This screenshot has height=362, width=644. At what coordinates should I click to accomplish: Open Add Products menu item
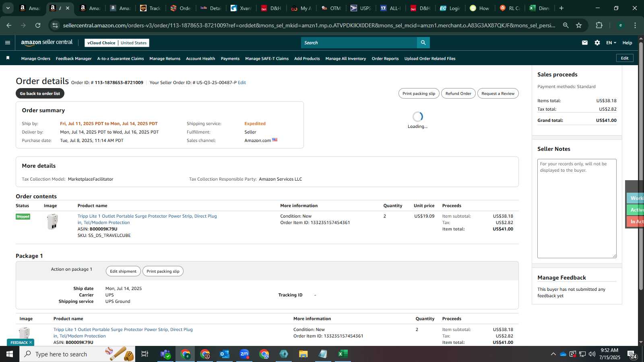(x=307, y=58)
